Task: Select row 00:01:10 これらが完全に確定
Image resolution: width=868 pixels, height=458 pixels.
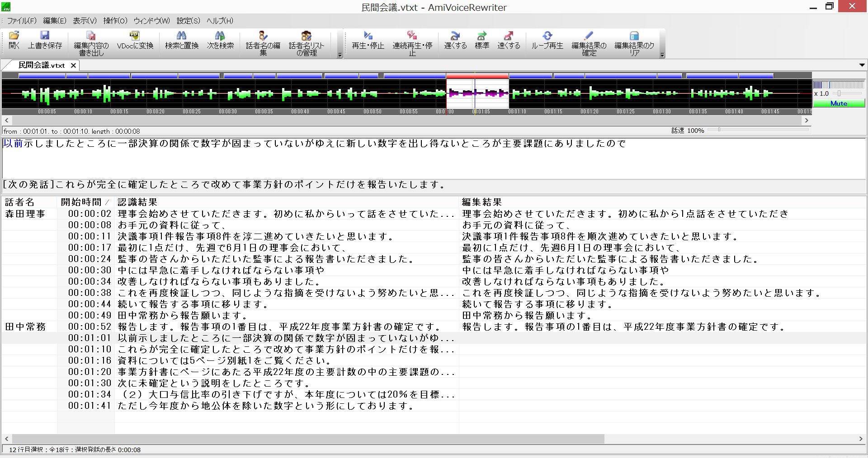Action: click(434, 349)
